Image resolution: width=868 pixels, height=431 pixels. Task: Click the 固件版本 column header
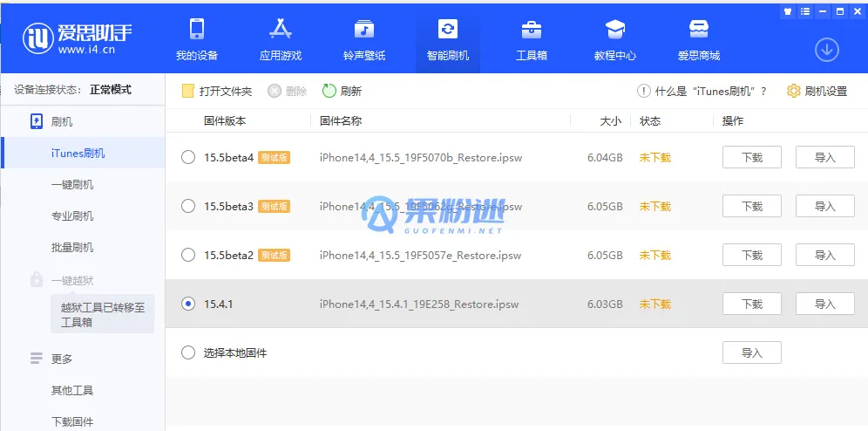tap(225, 120)
